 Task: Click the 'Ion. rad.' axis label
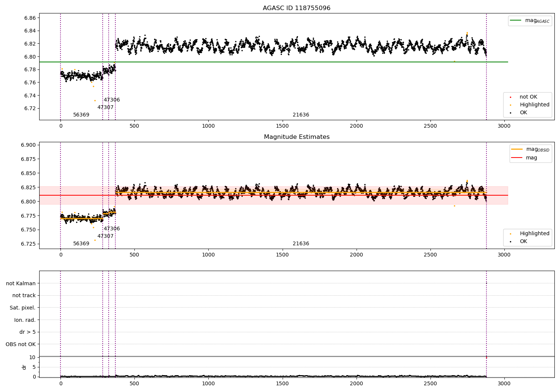click(x=25, y=320)
